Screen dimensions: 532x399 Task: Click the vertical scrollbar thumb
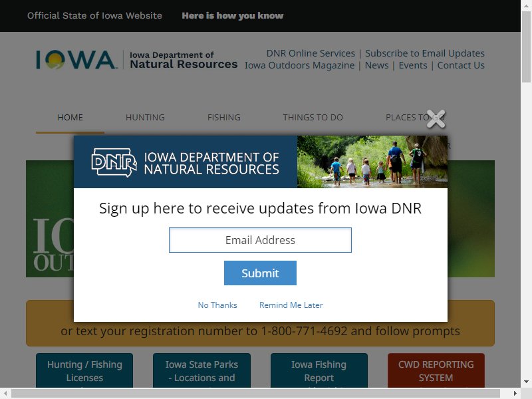pyautogui.click(x=526, y=47)
